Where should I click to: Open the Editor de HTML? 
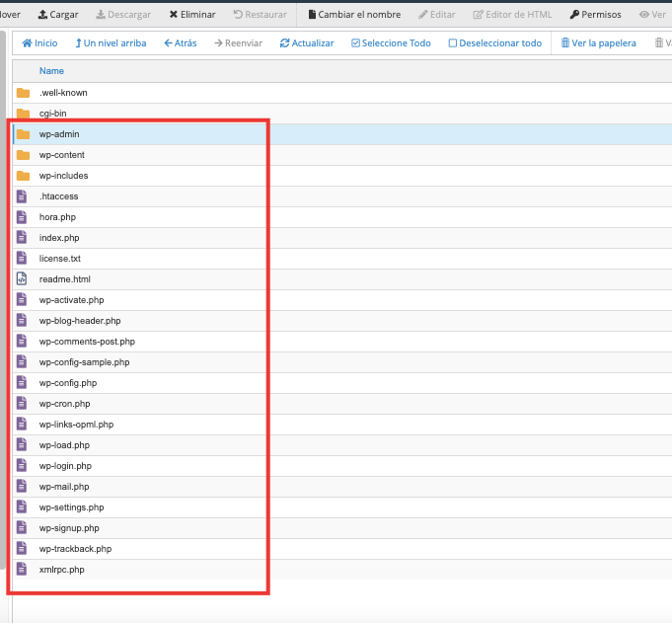click(512, 15)
